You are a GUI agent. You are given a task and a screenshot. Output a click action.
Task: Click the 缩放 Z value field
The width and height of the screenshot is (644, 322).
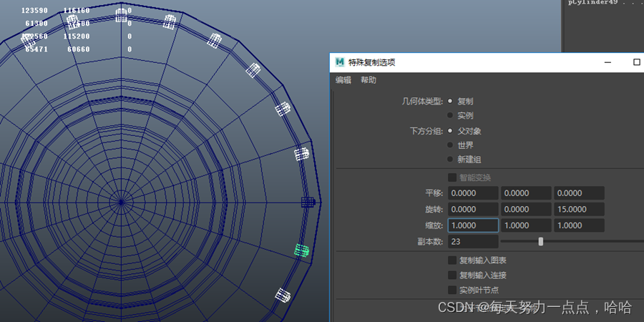[x=579, y=225]
